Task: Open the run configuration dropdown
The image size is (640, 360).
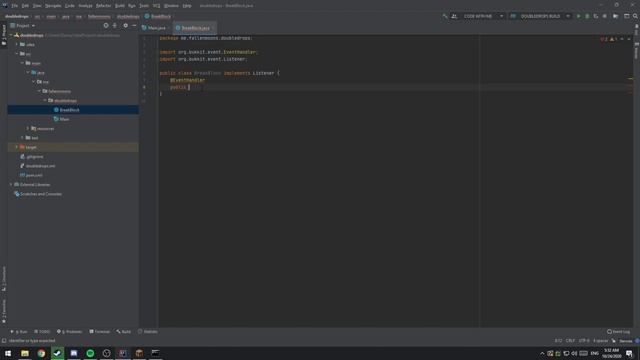Action: tap(540, 16)
